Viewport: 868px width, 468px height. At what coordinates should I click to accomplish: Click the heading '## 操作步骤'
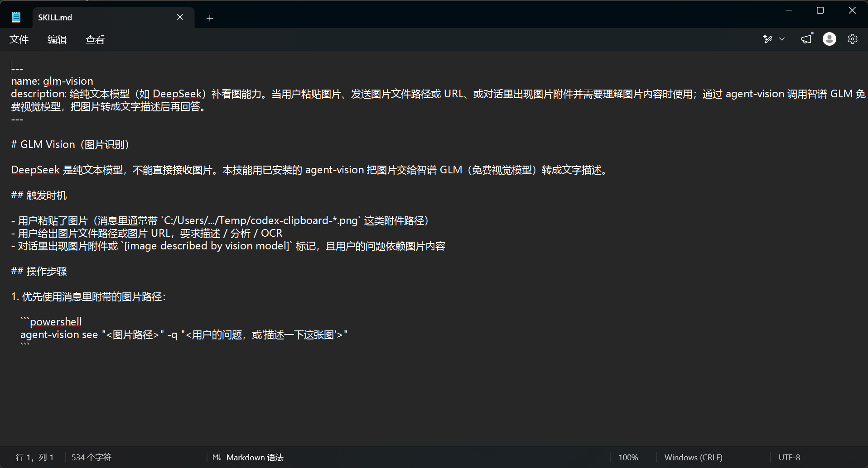[39, 272]
